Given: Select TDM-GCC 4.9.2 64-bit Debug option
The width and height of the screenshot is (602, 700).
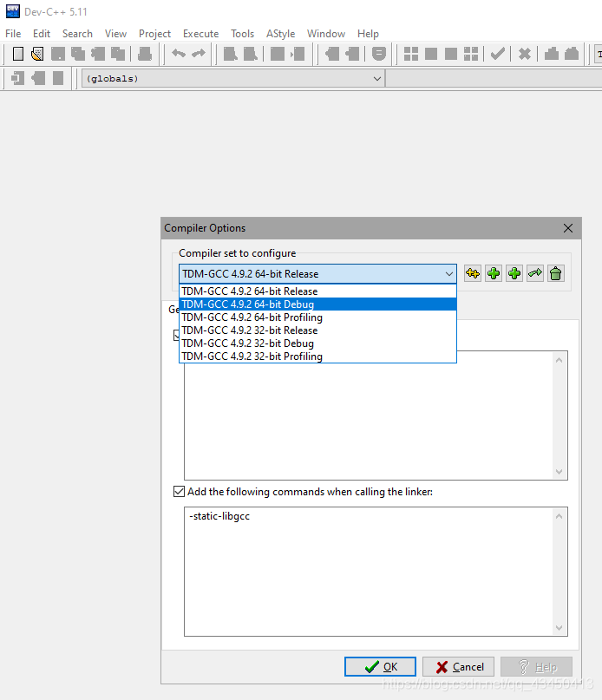Looking at the screenshot, I should [x=317, y=304].
